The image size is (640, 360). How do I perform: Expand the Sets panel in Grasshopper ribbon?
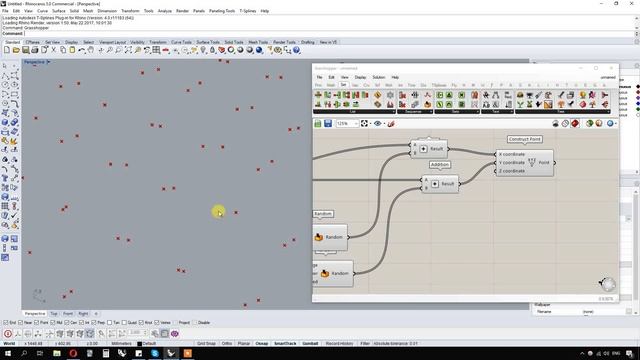click(x=456, y=111)
